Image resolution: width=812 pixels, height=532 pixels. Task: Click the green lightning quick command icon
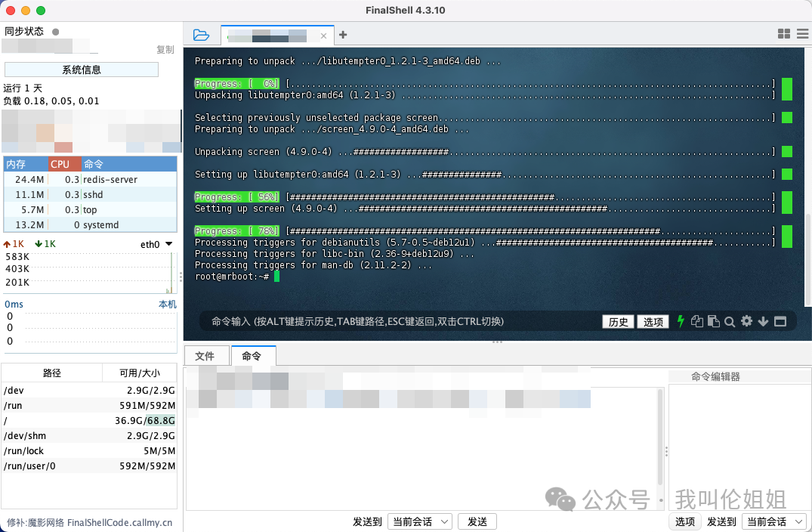click(681, 321)
